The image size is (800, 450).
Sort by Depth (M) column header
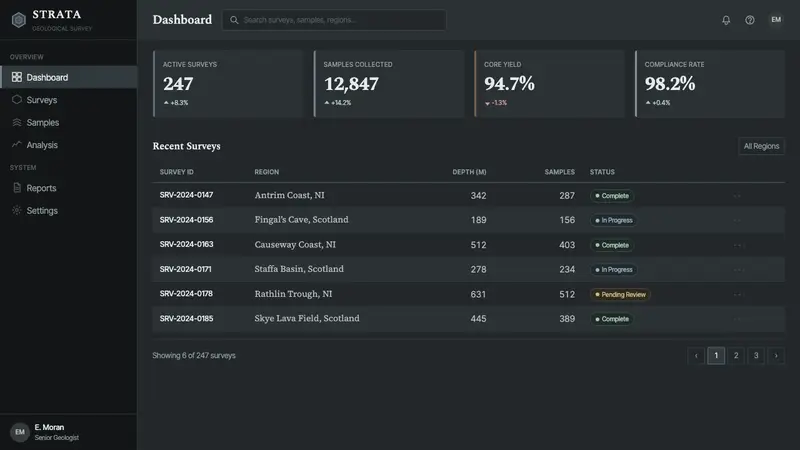(469, 172)
